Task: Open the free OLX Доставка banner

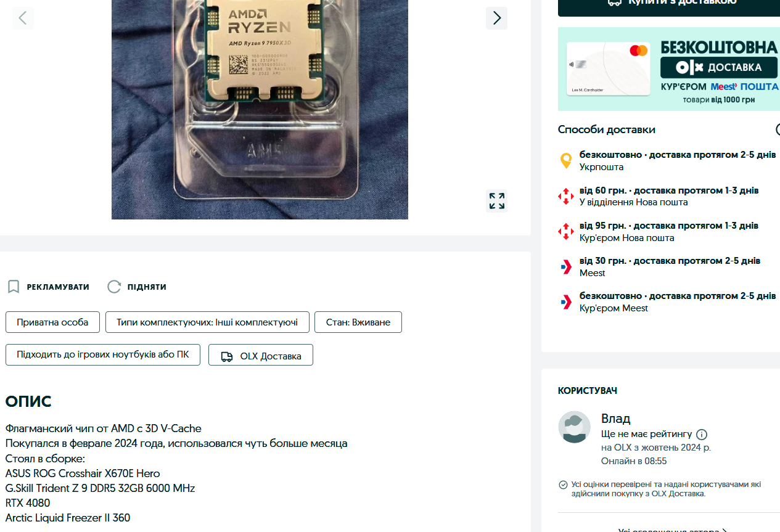Action: pyautogui.click(x=669, y=69)
